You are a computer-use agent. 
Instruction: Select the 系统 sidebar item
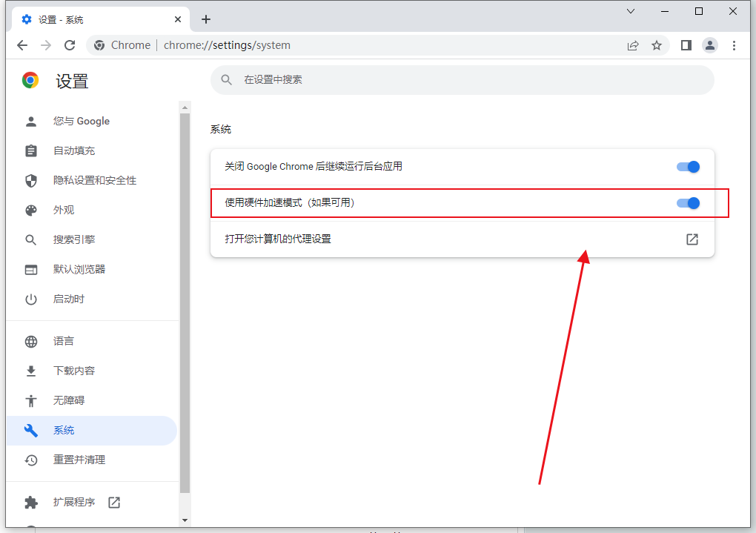pos(92,430)
